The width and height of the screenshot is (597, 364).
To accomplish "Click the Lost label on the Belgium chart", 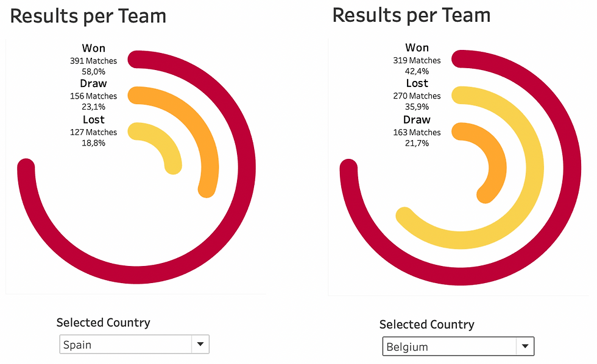I will (417, 83).
